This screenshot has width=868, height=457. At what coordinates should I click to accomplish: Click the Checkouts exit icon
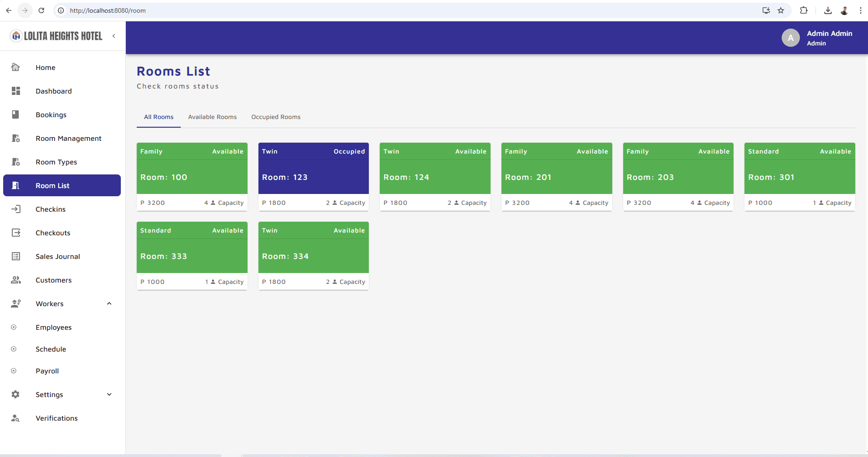click(x=16, y=233)
